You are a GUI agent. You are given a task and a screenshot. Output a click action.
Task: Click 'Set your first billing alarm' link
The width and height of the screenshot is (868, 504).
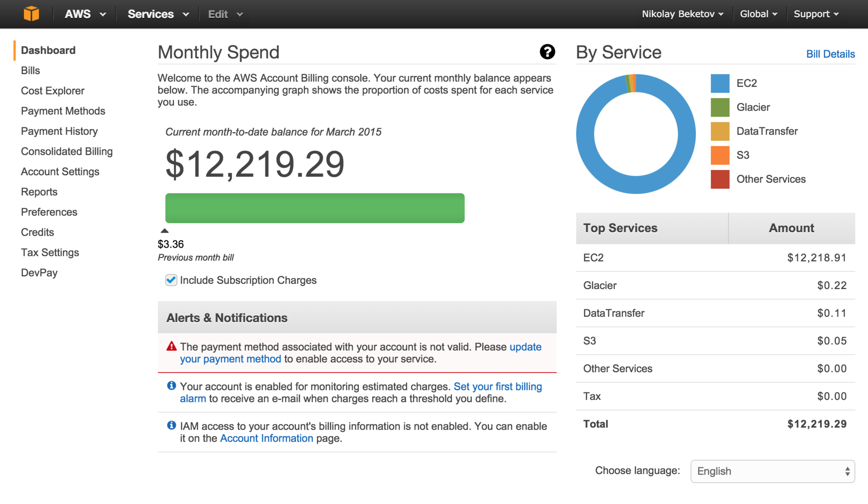[497, 386]
